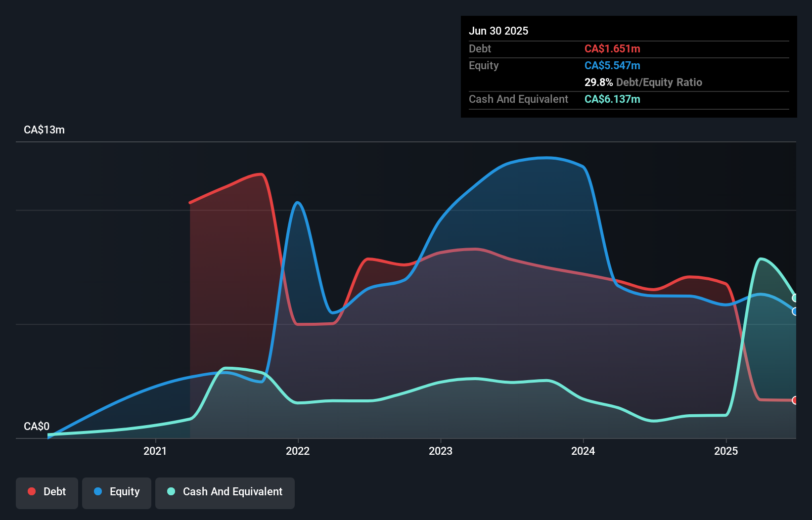Select the 2022 axis label
Viewport: 812px width, 520px height.
[x=298, y=451]
